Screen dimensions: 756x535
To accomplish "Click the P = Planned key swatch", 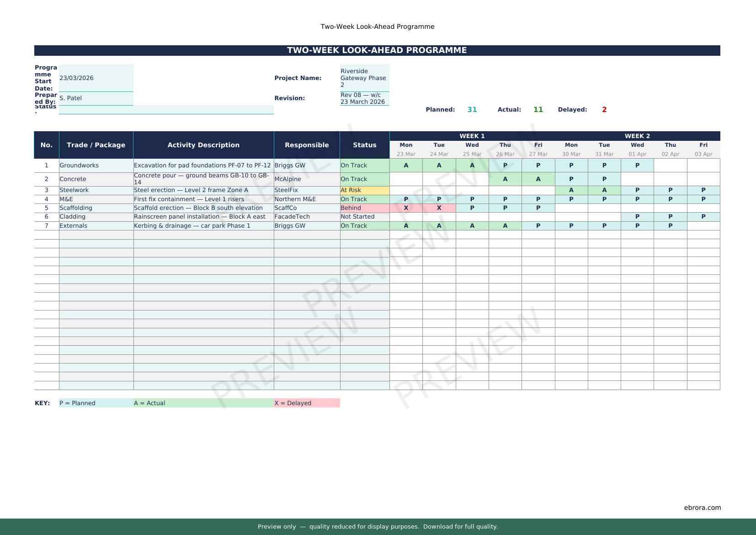I will coord(96,403).
